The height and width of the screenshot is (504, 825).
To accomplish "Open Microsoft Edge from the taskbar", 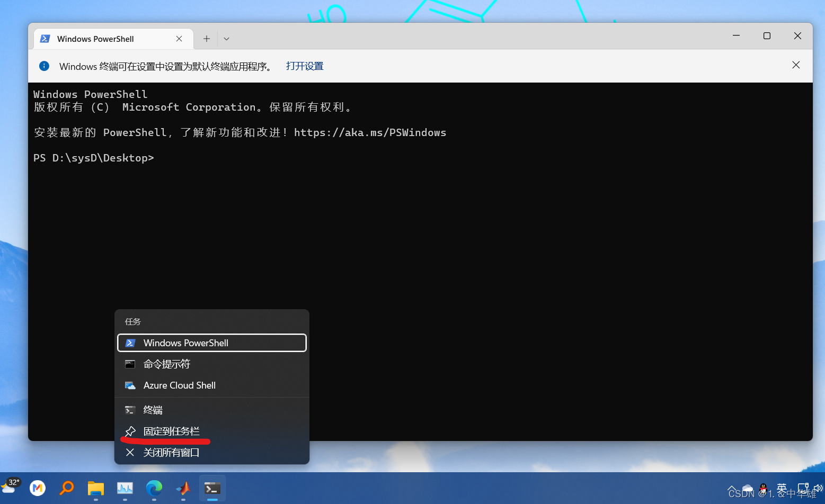I will coord(154,488).
